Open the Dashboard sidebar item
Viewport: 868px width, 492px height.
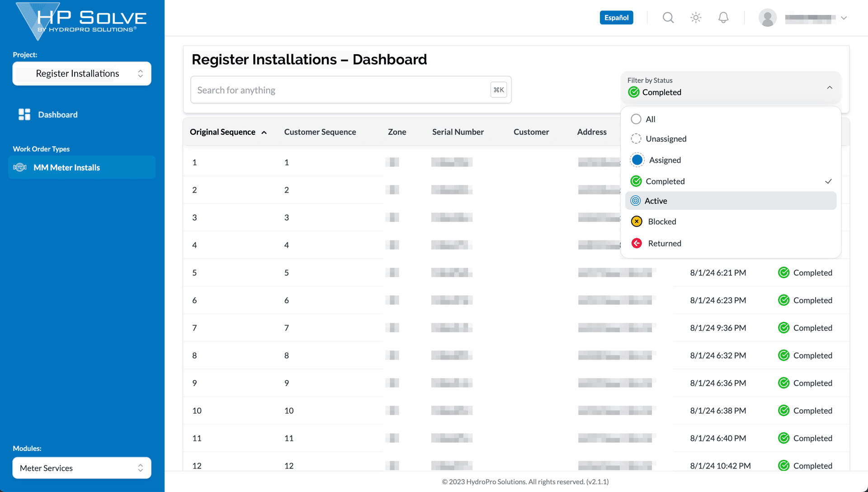58,114
